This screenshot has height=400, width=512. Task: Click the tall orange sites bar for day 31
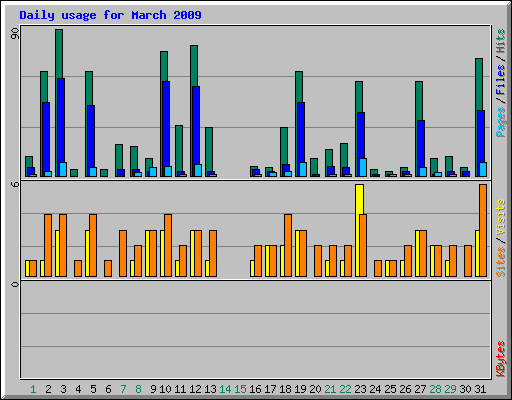[x=483, y=230]
